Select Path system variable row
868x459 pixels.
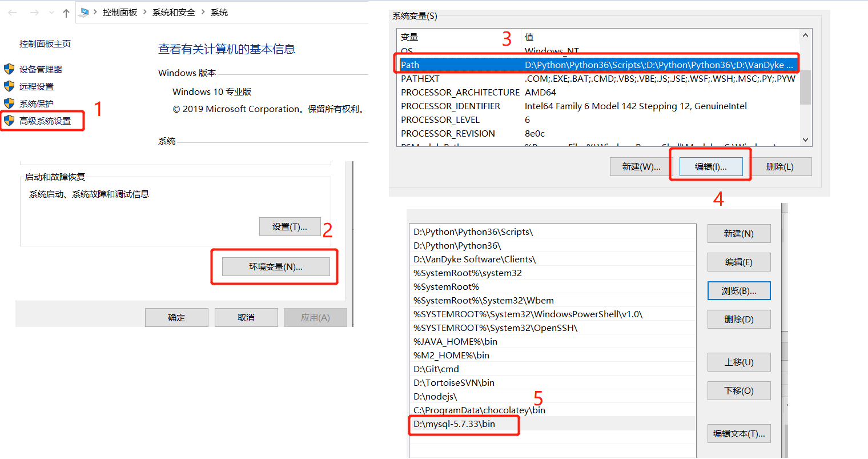pos(598,65)
